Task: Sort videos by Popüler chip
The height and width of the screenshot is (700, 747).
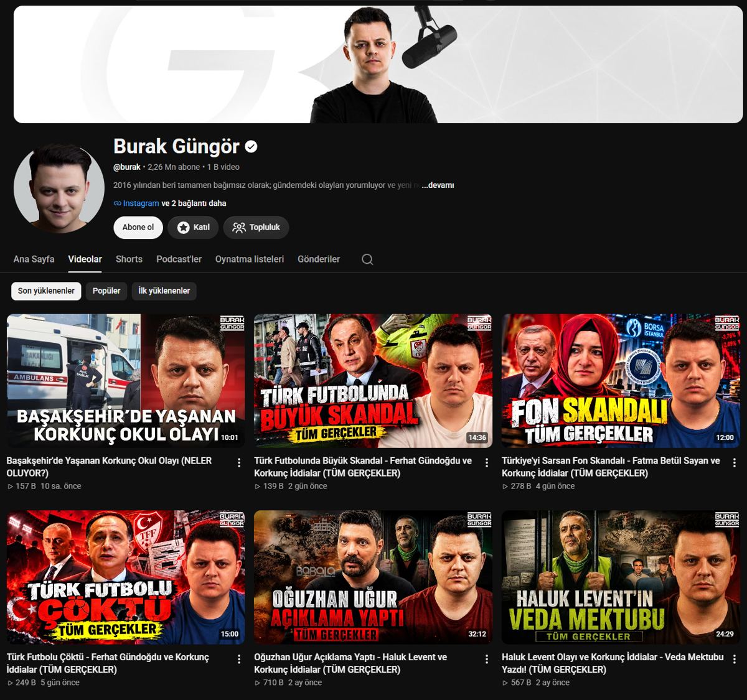Action: 106,291
